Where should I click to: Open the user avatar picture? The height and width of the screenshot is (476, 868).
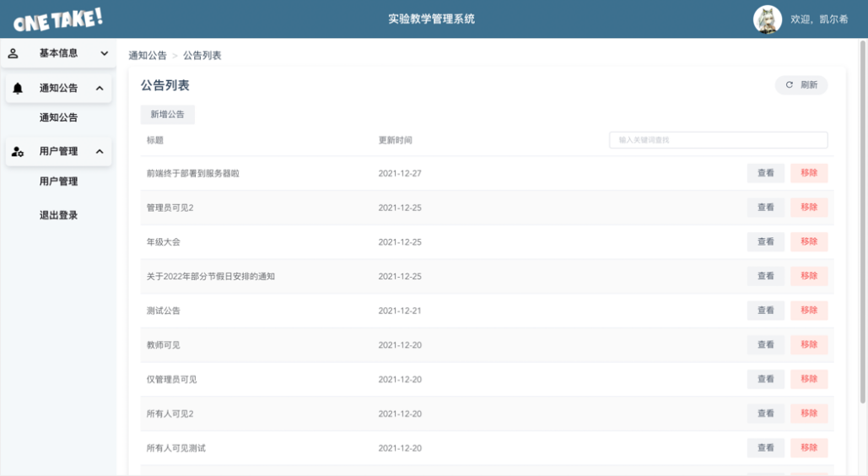(768, 19)
